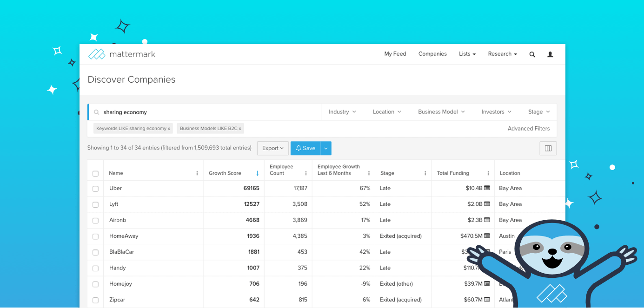Viewport: 644px width, 308px height.
Task: Expand the Location filter dropdown
Action: [387, 112]
